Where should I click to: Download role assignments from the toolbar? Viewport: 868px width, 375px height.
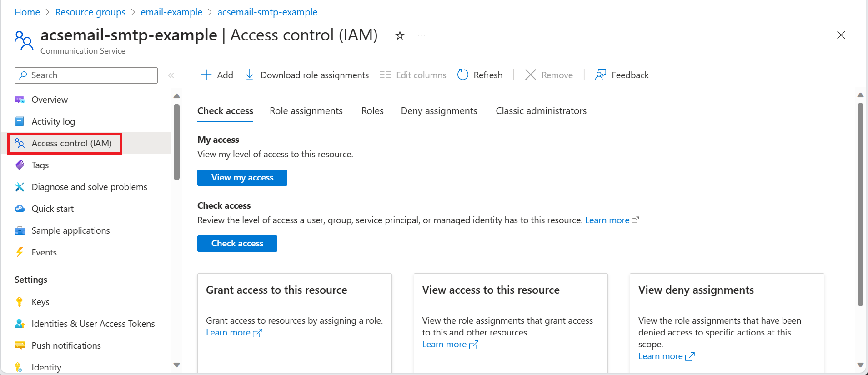(307, 75)
